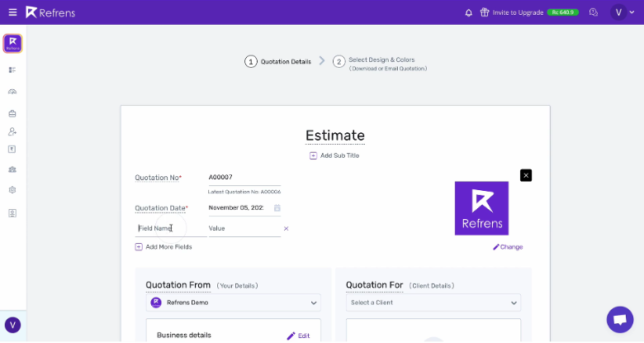Click the Refrens logo in header
This screenshot has width=644, height=343.
click(50, 12)
